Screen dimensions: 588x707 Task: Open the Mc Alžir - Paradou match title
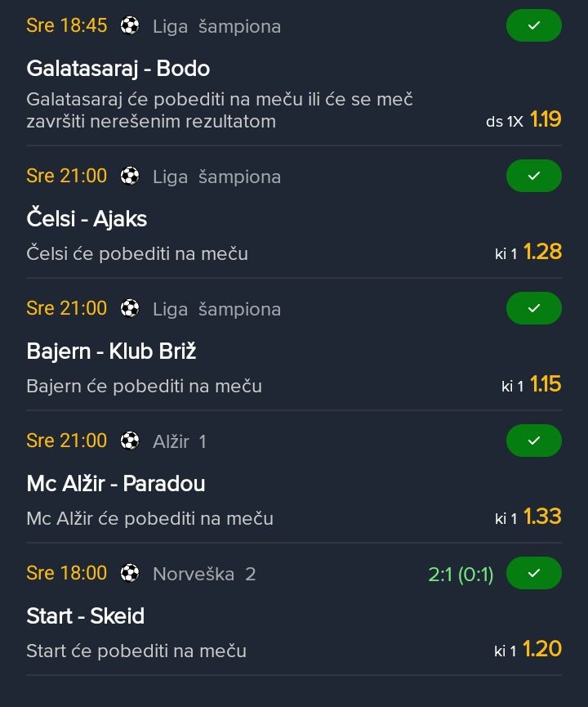115,483
